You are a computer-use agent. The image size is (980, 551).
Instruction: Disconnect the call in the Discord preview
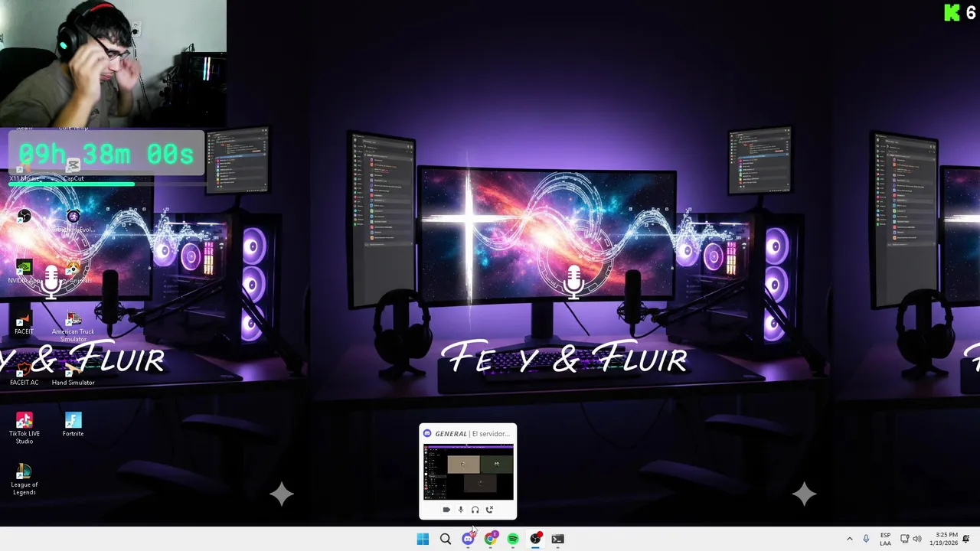[489, 510]
